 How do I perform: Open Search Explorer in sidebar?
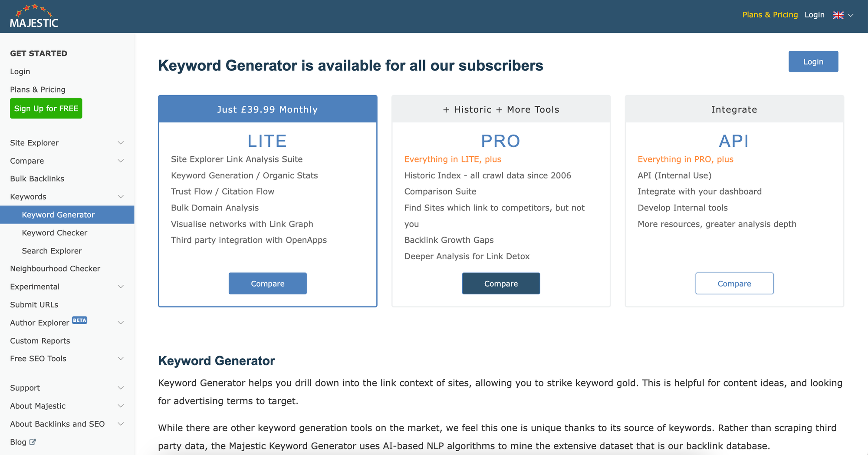click(52, 251)
